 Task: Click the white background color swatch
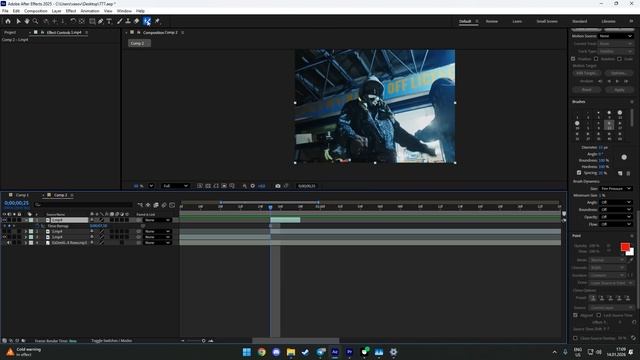pyautogui.click(x=631, y=252)
